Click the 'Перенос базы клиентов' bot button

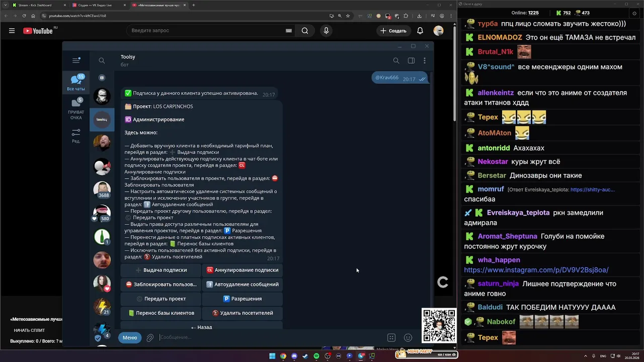pos(161,313)
